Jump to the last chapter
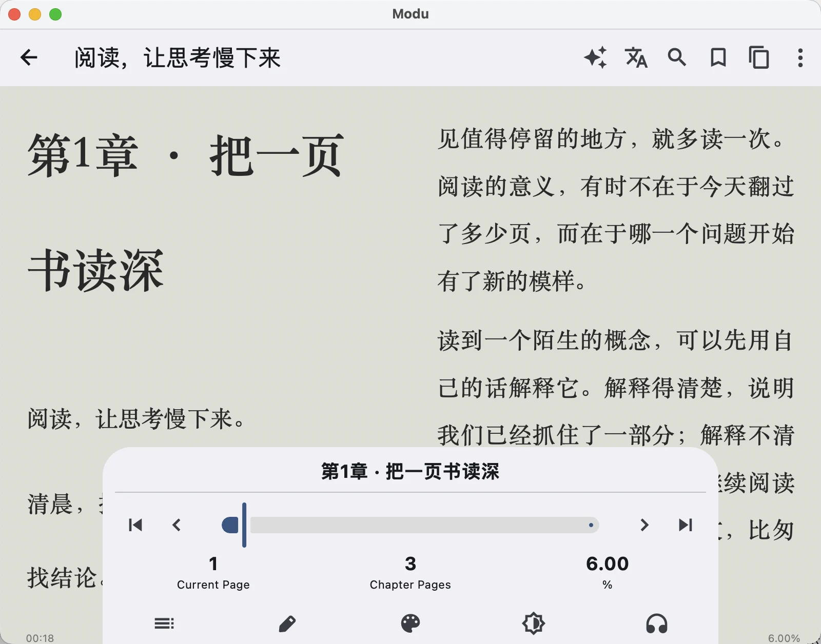 (686, 525)
